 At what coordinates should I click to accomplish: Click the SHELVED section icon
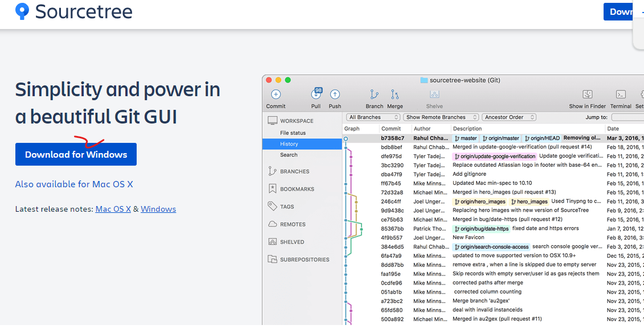point(272,241)
